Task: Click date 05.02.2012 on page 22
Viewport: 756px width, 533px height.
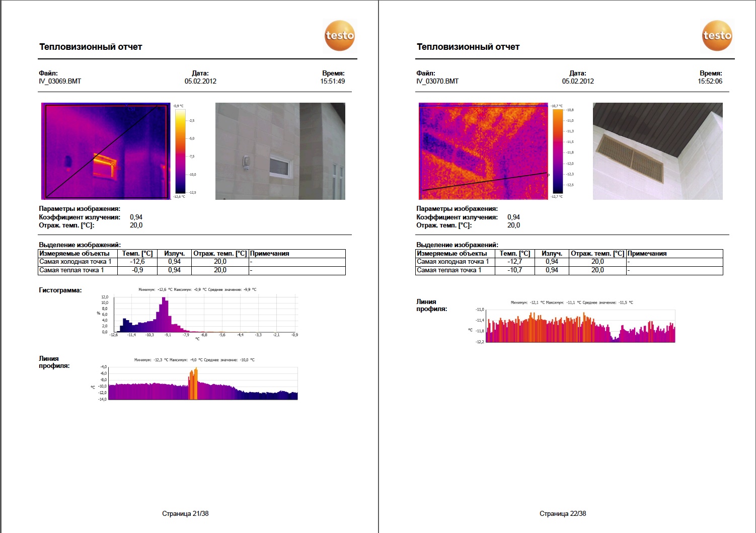Action: (x=578, y=81)
